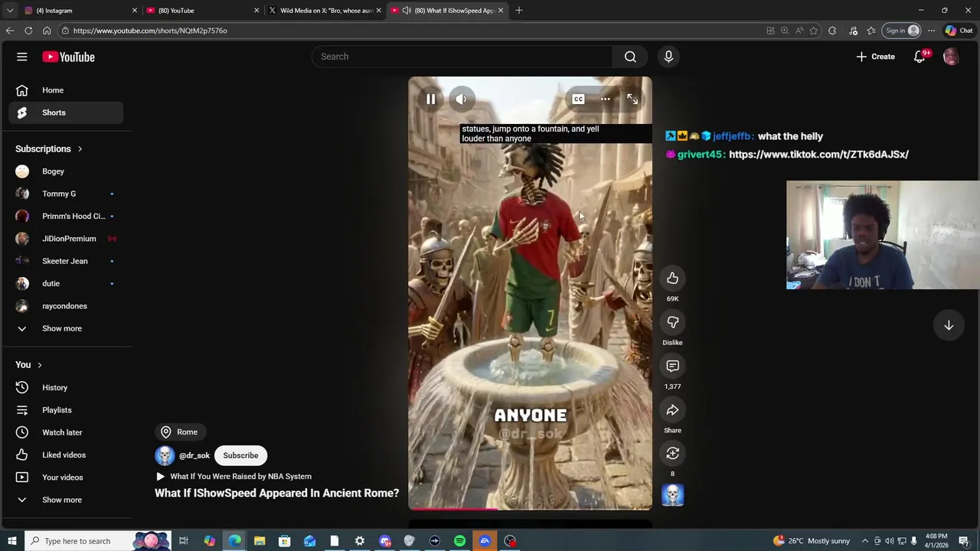
Task: Open History in sidebar
Action: pyautogui.click(x=66, y=388)
